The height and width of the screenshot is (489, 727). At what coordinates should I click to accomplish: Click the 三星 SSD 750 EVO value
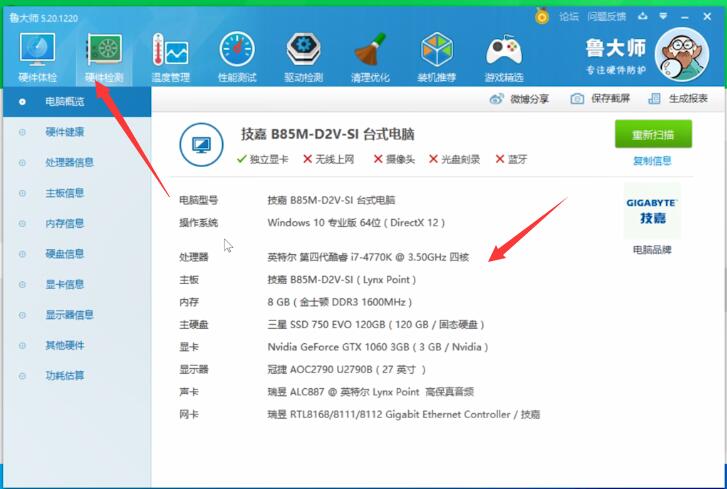(x=376, y=324)
